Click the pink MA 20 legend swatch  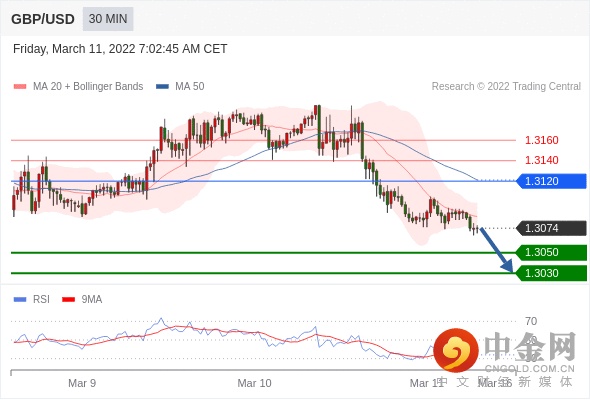coord(20,87)
